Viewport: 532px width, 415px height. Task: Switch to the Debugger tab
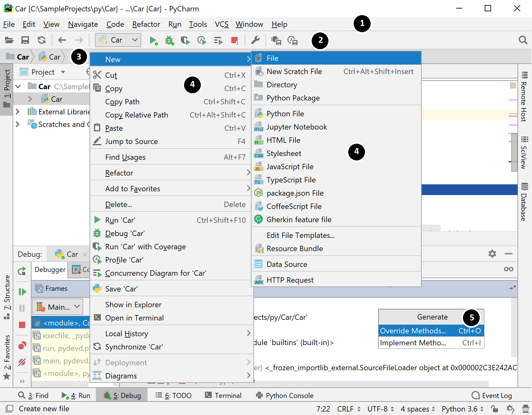pos(50,270)
